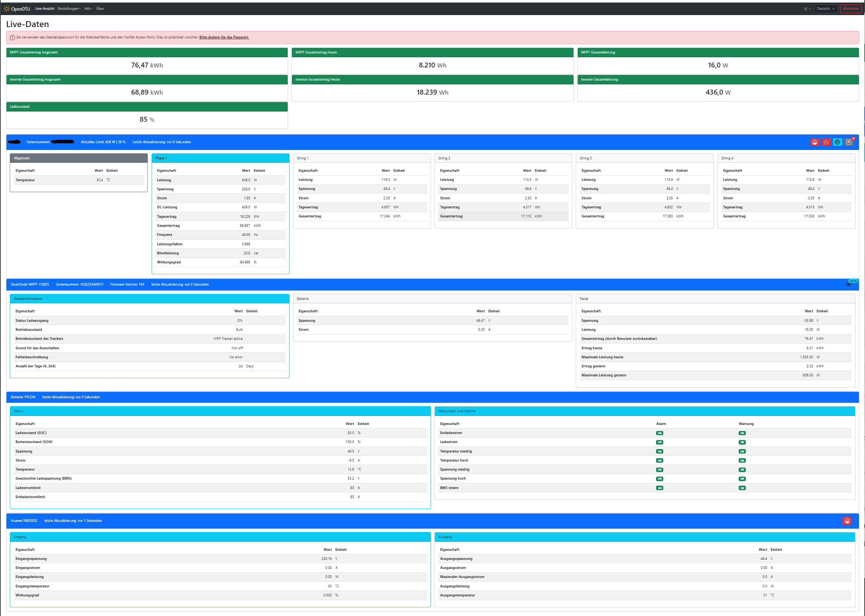Click the 429 W badge on MPPT header

click(853, 281)
